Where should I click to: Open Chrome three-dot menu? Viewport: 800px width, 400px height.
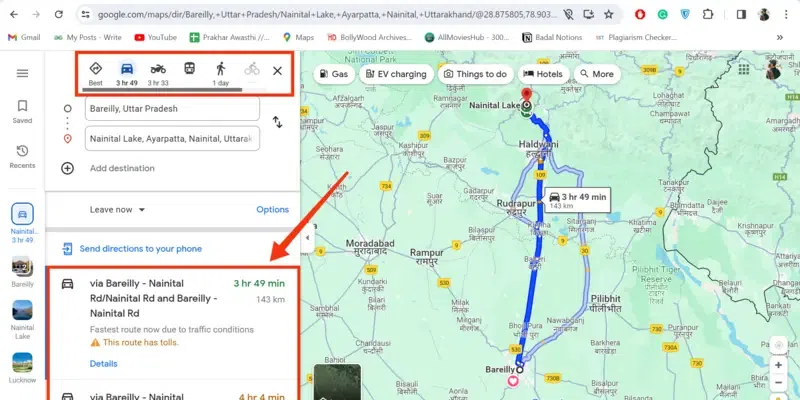(x=786, y=15)
